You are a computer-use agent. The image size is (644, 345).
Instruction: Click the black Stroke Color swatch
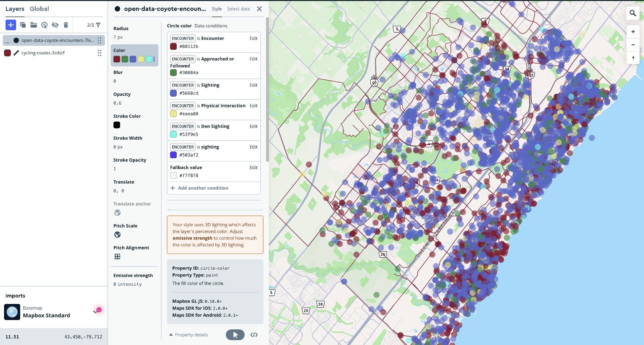coord(117,125)
